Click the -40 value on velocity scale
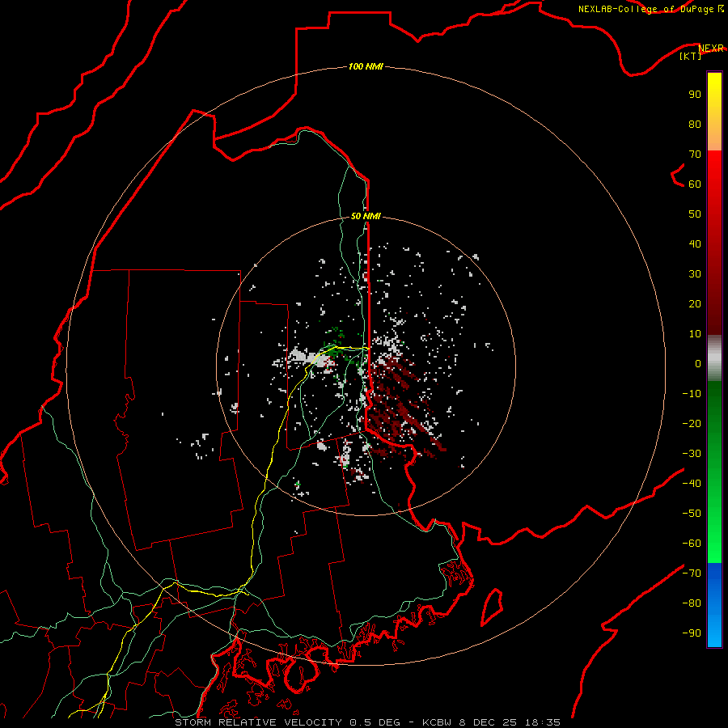Viewport: 728px width, 728px height. click(692, 484)
